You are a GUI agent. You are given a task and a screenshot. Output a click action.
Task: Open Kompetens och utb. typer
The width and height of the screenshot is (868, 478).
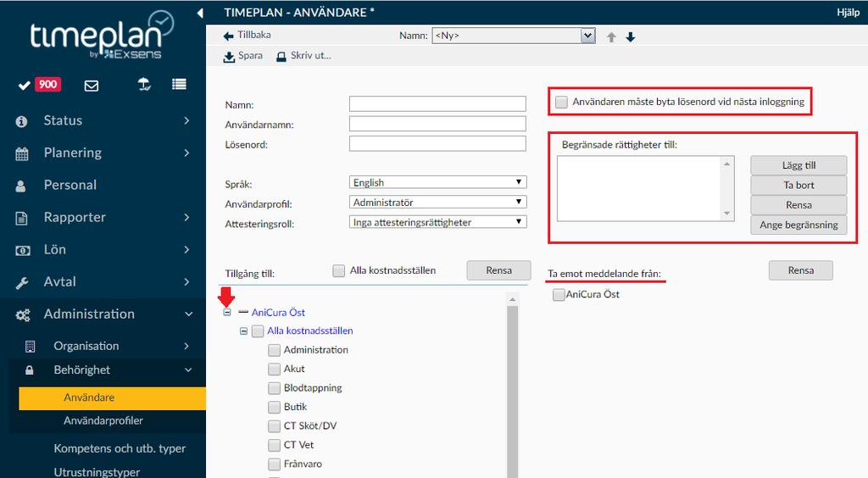[x=120, y=448]
